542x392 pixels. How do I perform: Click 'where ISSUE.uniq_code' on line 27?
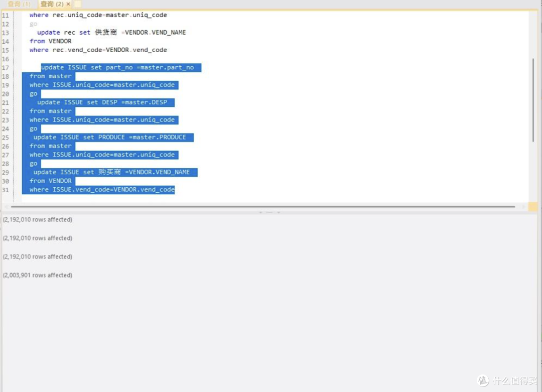click(102, 155)
